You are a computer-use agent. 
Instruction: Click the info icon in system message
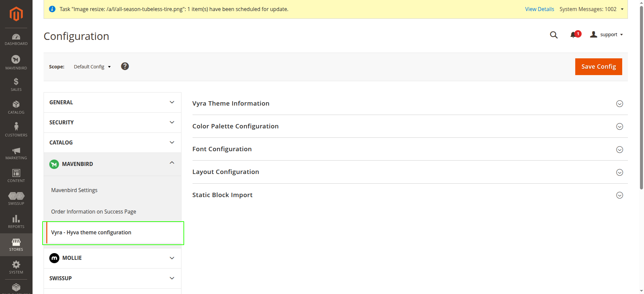[x=52, y=9]
